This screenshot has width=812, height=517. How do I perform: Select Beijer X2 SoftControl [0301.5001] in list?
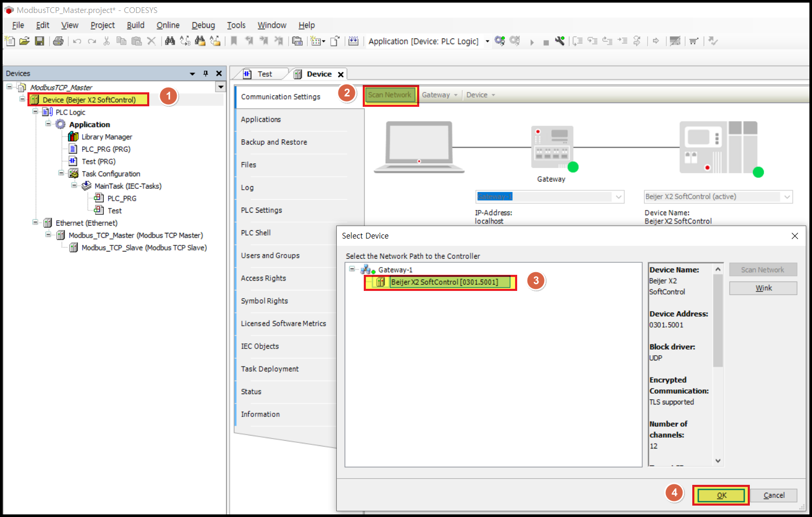click(x=444, y=282)
